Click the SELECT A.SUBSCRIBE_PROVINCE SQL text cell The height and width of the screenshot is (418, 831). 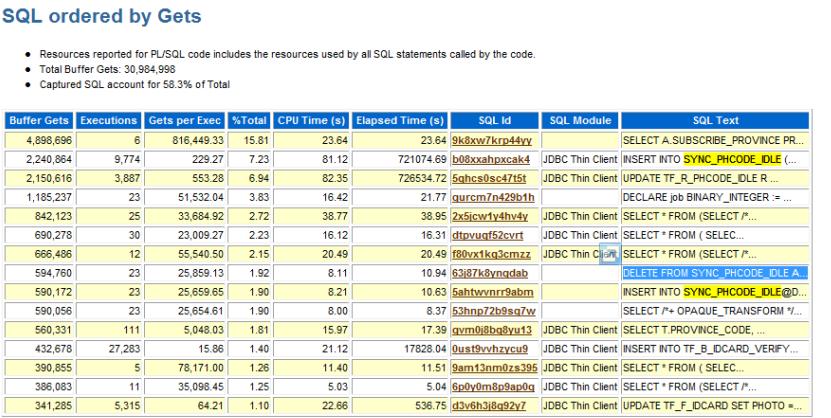pos(715,140)
